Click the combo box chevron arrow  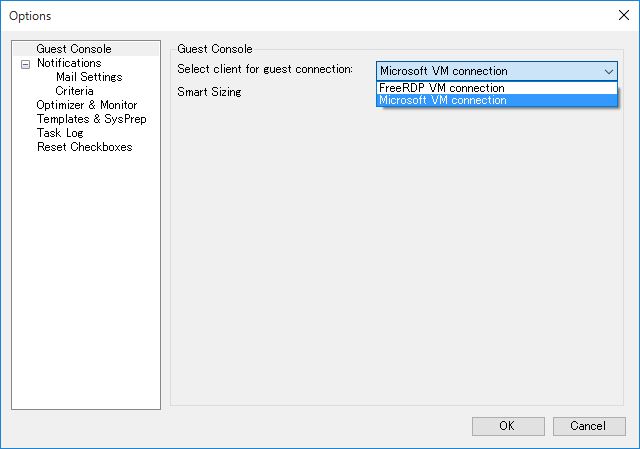609,71
